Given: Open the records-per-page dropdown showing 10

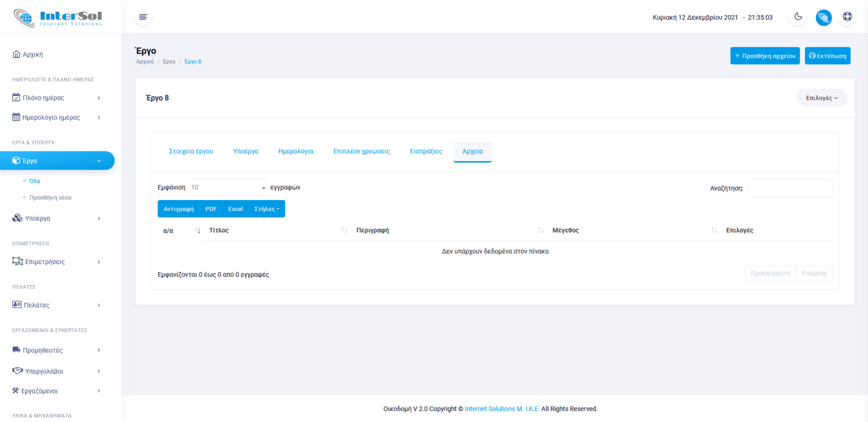Looking at the screenshot, I should (x=228, y=187).
